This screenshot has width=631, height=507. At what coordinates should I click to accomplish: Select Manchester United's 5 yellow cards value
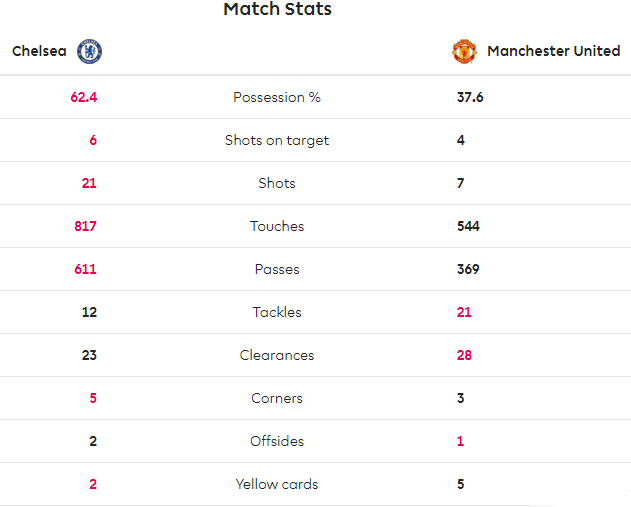coord(461,484)
